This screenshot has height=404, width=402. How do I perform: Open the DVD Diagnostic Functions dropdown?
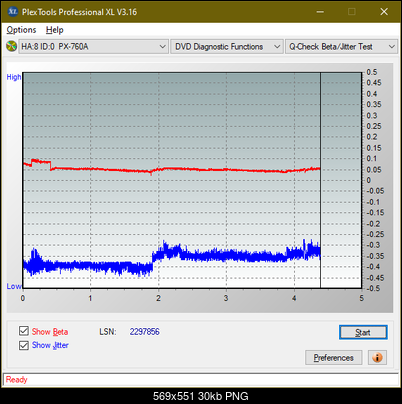click(x=227, y=47)
